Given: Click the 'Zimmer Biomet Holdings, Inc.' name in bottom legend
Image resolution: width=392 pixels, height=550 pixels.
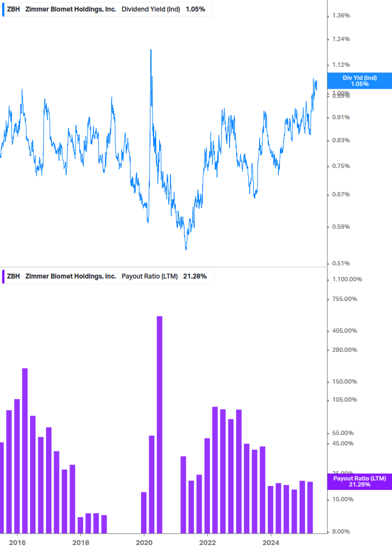Looking at the screenshot, I should click(x=71, y=276).
